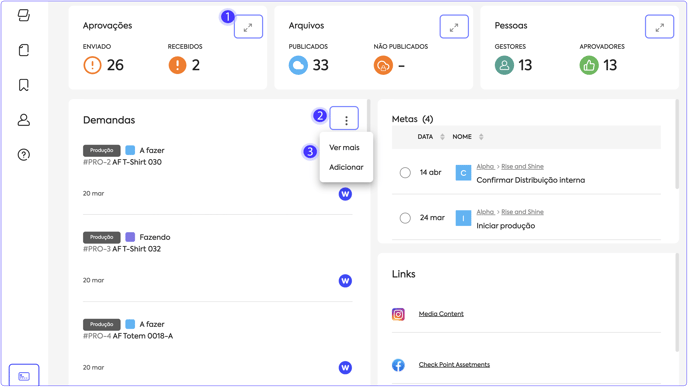Open the Check Point Assetments link
Viewport: 688px width, 387px height.
pyautogui.click(x=454, y=365)
